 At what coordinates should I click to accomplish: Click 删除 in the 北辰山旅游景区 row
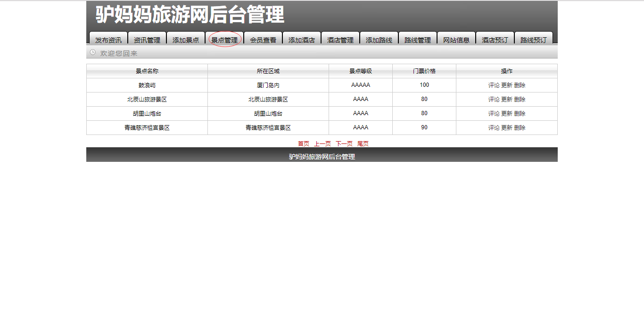(x=520, y=100)
